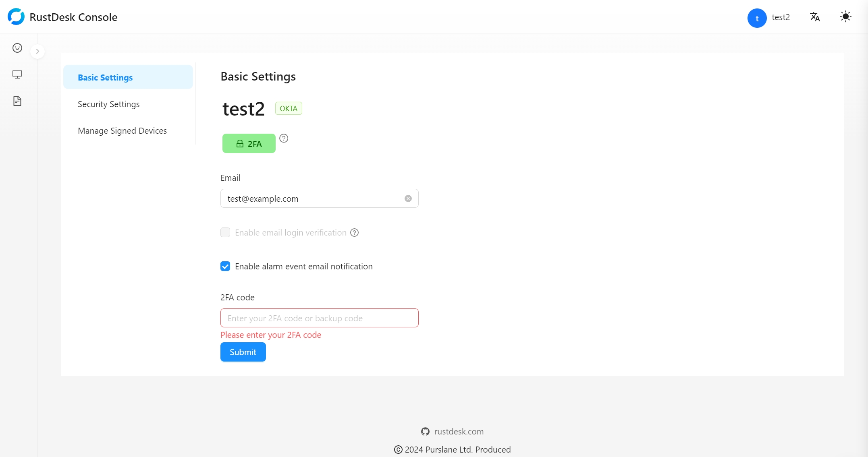The width and height of the screenshot is (868, 457).
Task: Select the Basic Settings tab
Action: point(105,77)
